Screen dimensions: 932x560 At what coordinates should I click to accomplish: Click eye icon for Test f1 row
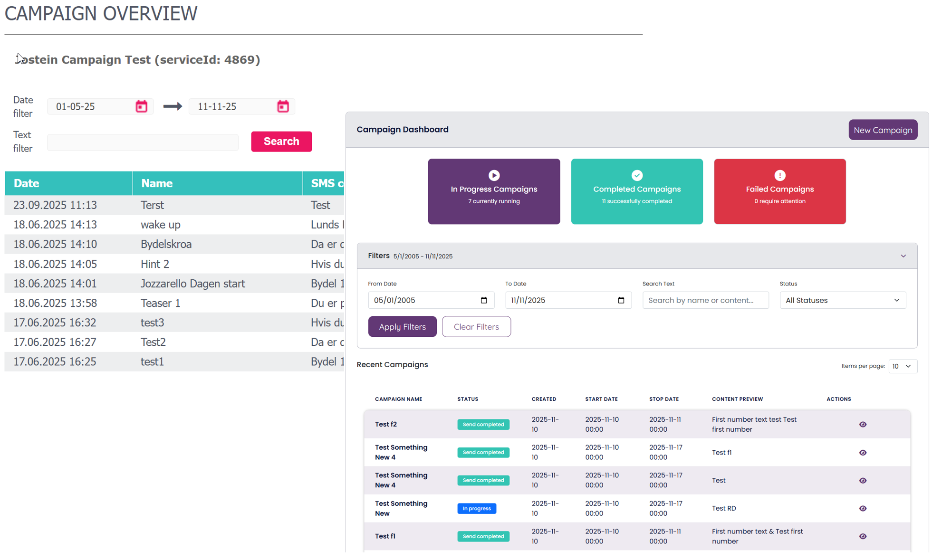pyautogui.click(x=863, y=536)
